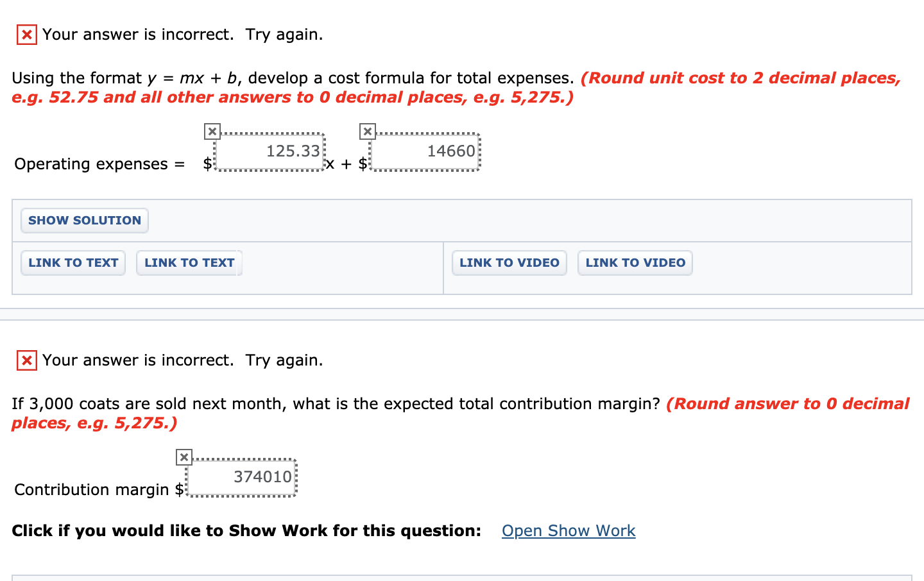Open the left LINK TO VIDEO button
Viewport: 924px width, 581px height.
509,263
